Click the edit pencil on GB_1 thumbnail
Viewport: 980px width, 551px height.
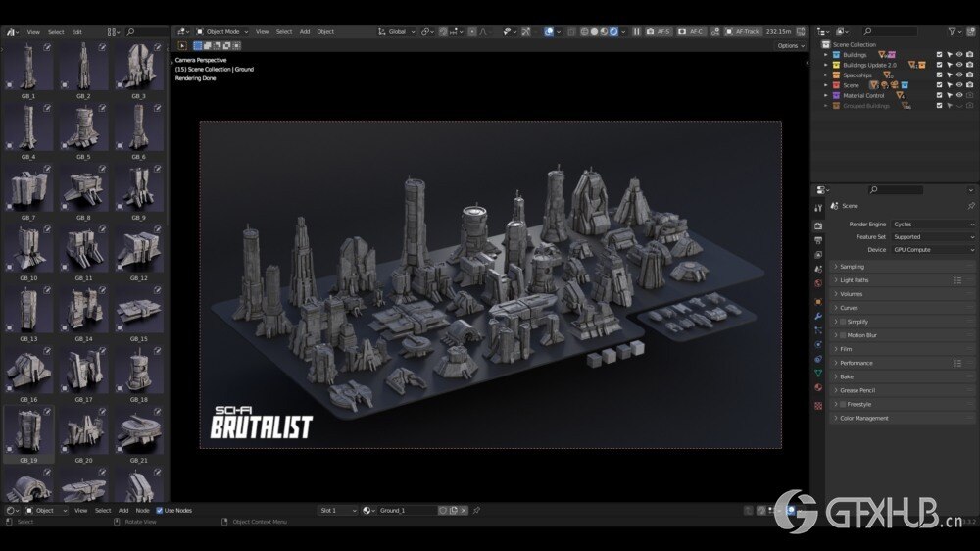(x=47, y=47)
